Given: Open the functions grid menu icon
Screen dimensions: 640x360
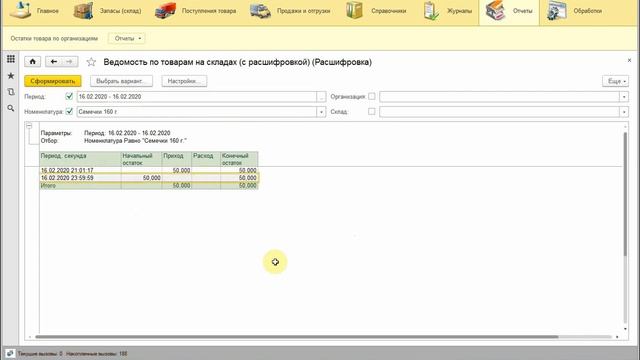Looking at the screenshot, I should 11,59.
